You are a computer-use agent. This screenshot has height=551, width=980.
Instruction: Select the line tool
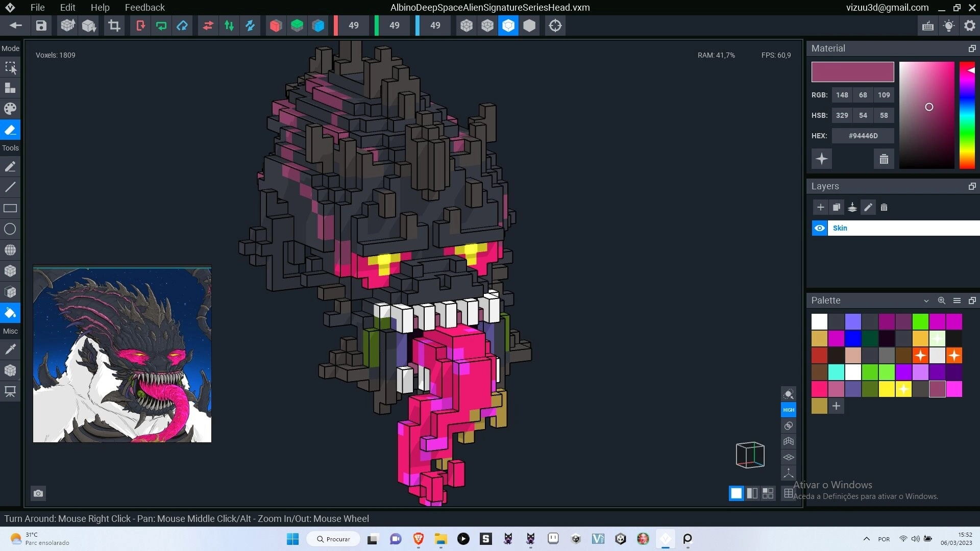point(10,187)
